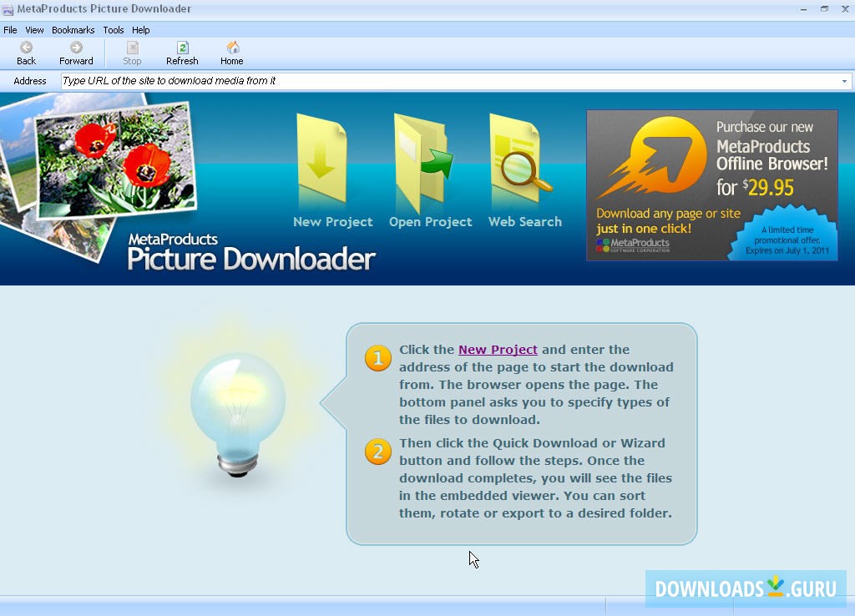The height and width of the screenshot is (616, 855).
Task: Close the Picture Downloader window
Action: coord(845,9)
